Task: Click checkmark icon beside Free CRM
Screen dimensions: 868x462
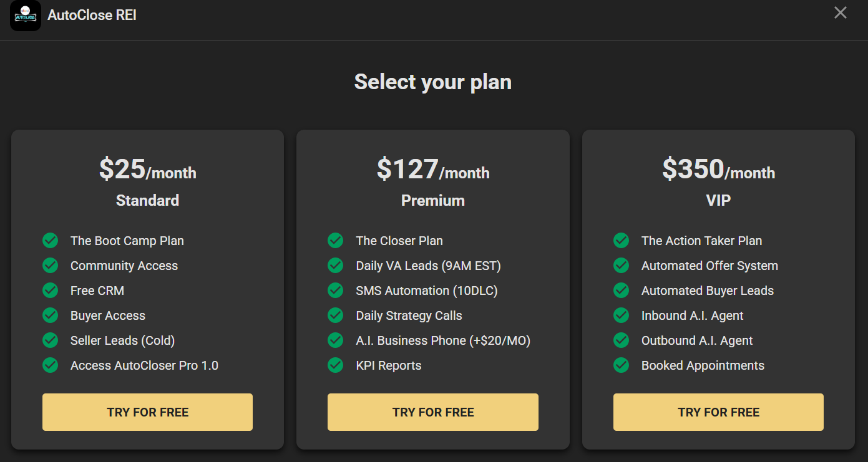Action: click(x=51, y=291)
